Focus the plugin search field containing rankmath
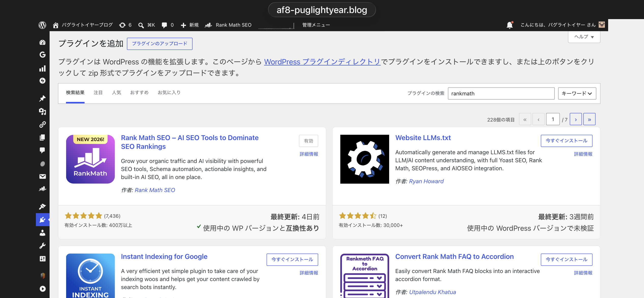This screenshot has width=644, height=298. 501,93
